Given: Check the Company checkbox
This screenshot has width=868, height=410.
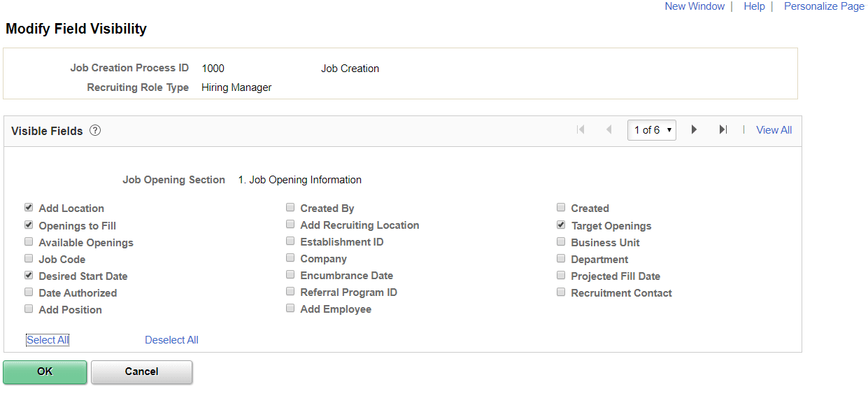Looking at the screenshot, I should (290, 257).
